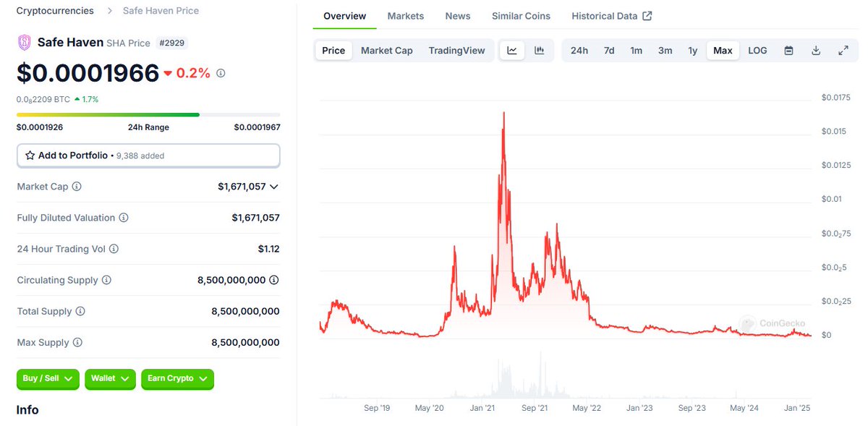The image size is (868, 426).
Task: Click the #2929 rank badge
Action: pyautogui.click(x=171, y=43)
